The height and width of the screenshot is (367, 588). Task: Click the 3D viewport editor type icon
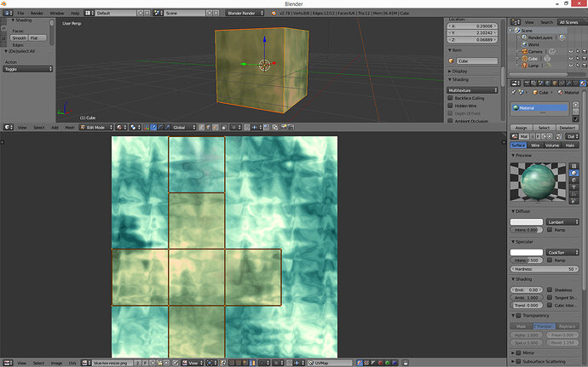[x=9, y=128]
